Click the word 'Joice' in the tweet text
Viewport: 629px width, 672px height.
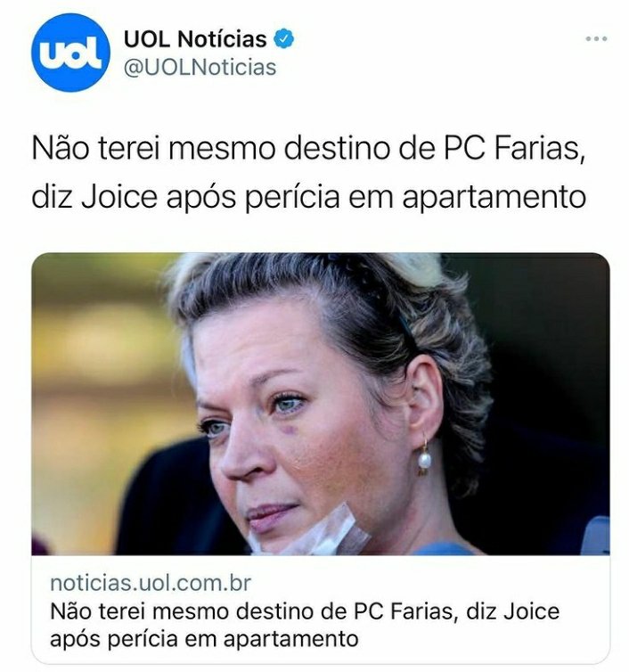point(119,197)
